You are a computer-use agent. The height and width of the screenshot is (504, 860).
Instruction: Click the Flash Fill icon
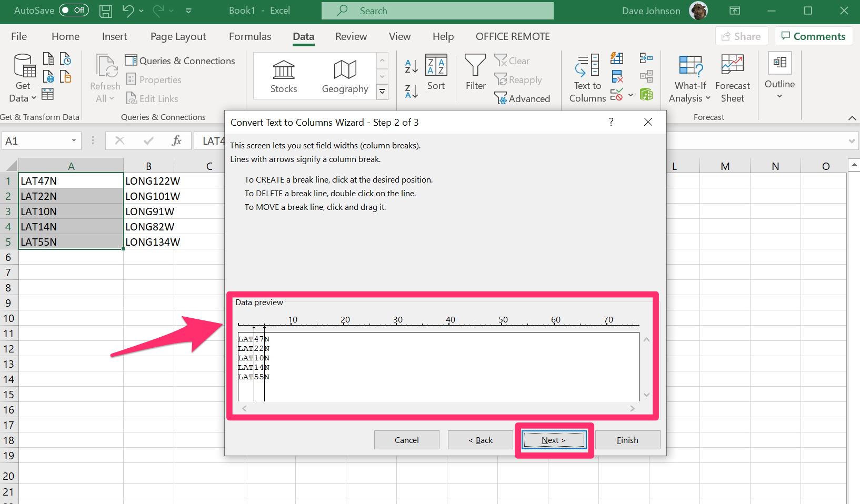[617, 58]
